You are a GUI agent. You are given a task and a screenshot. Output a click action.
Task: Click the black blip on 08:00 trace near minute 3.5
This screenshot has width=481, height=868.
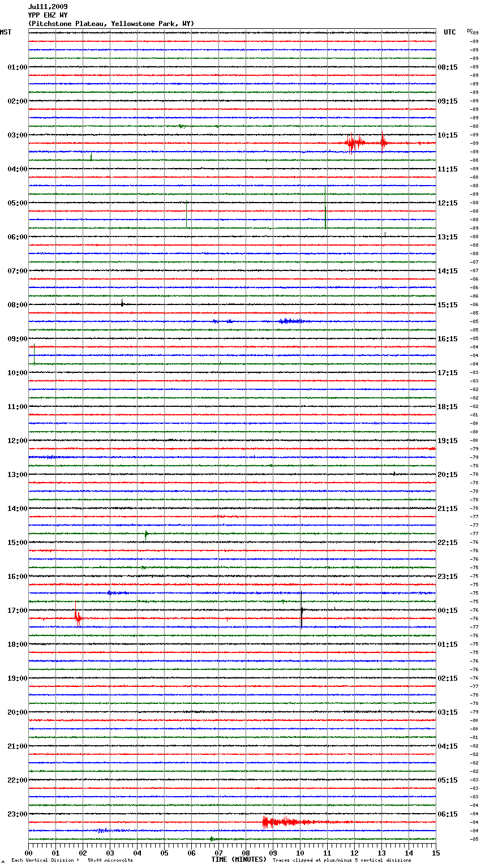(x=122, y=304)
